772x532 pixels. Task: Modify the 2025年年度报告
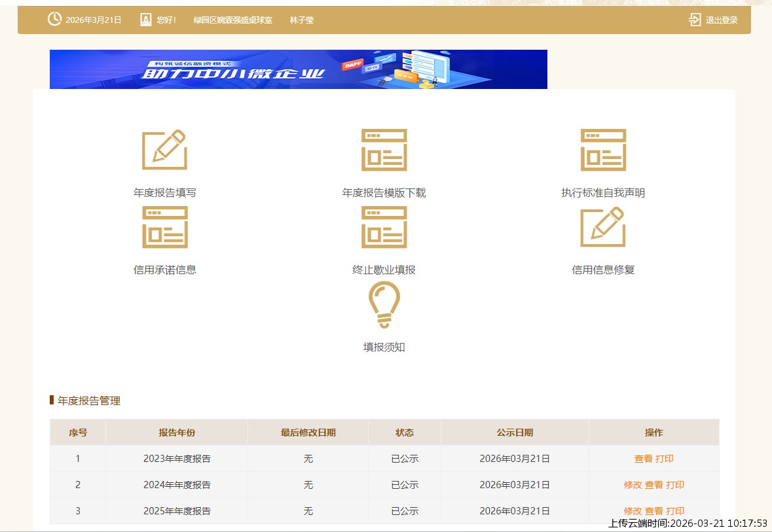(633, 511)
